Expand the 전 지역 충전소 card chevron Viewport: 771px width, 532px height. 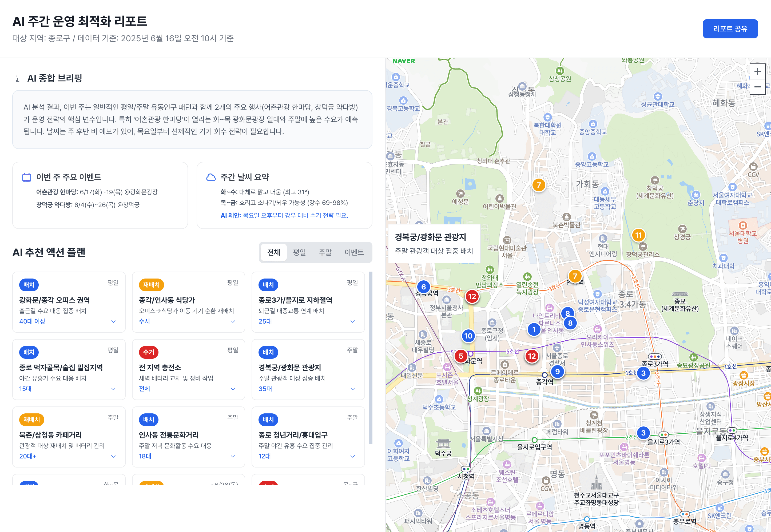point(233,389)
